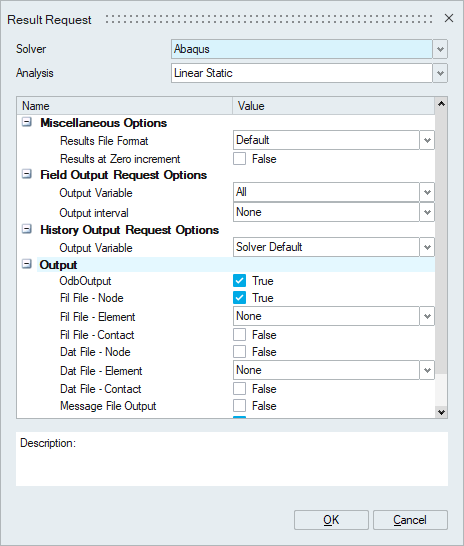Image resolution: width=464 pixels, height=546 pixels.
Task: Uncheck the Fil File - Node checkbox
Action: pos(239,298)
